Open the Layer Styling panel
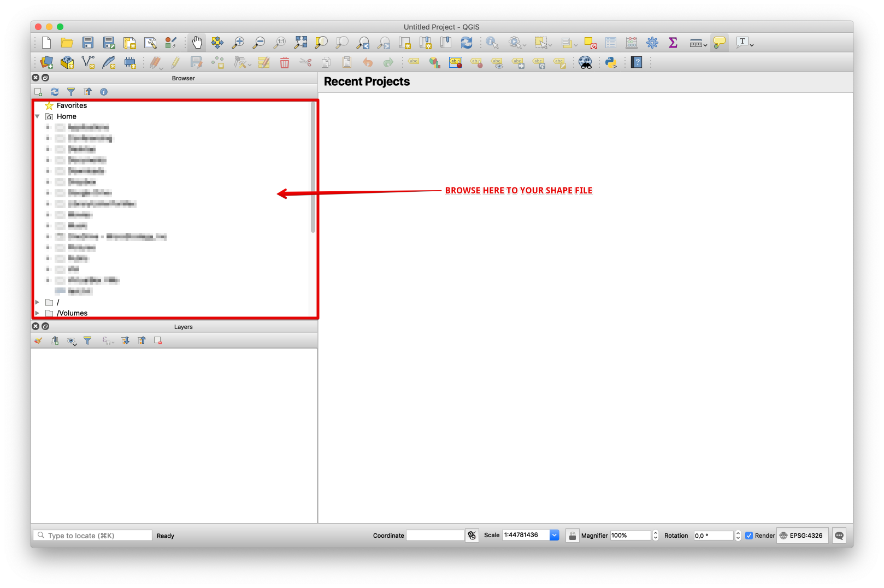Image resolution: width=884 pixels, height=588 pixels. (x=38, y=340)
